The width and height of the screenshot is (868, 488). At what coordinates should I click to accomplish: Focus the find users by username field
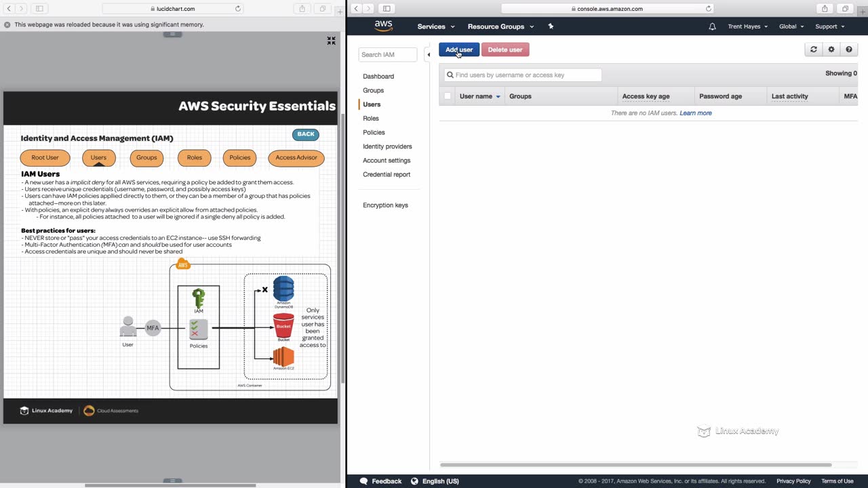pyautogui.click(x=523, y=75)
